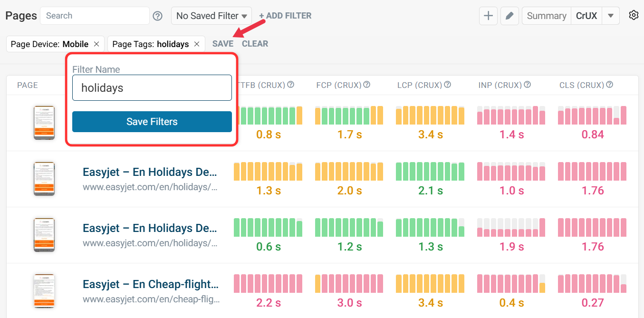Open the Easyjet En Cheap-flight page link

click(x=150, y=284)
